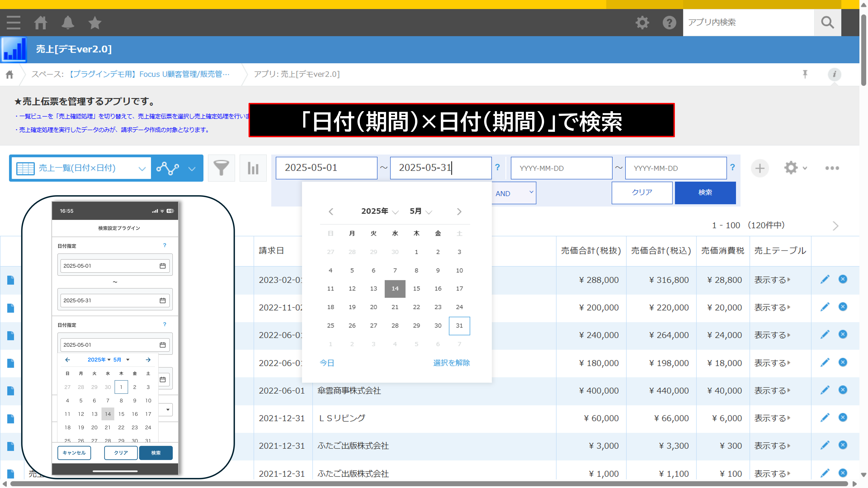The image size is (868, 488).
Task: Open the AND condition dropdown
Action: [514, 193]
